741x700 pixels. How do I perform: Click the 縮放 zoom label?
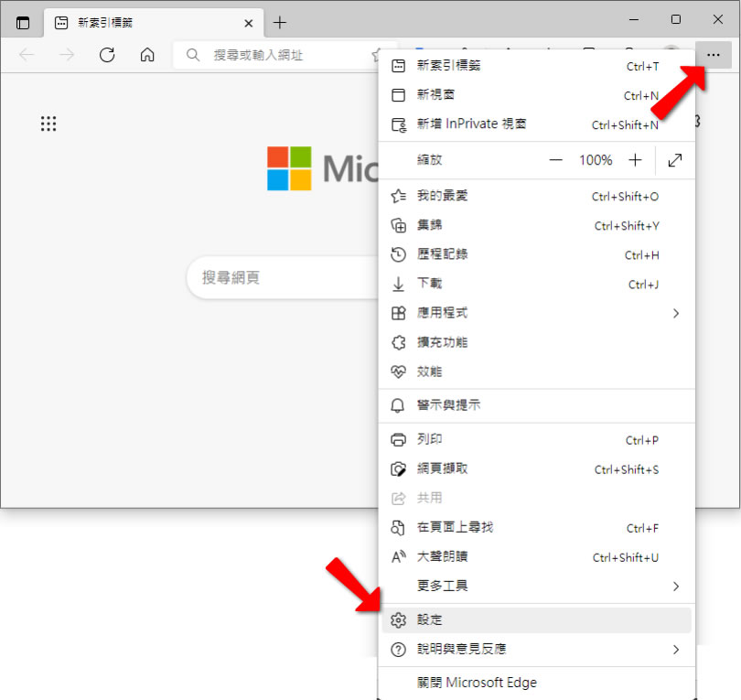point(430,160)
